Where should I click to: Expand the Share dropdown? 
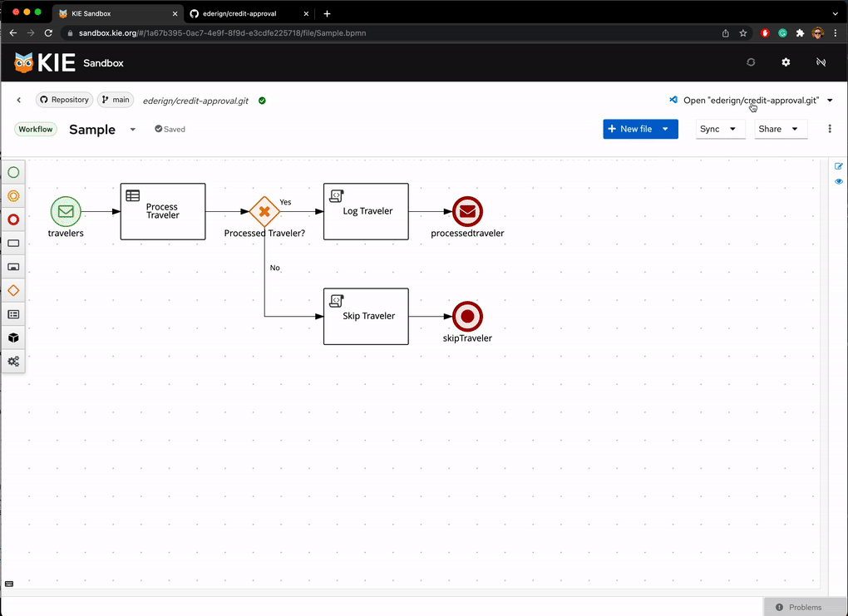(x=780, y=129)
